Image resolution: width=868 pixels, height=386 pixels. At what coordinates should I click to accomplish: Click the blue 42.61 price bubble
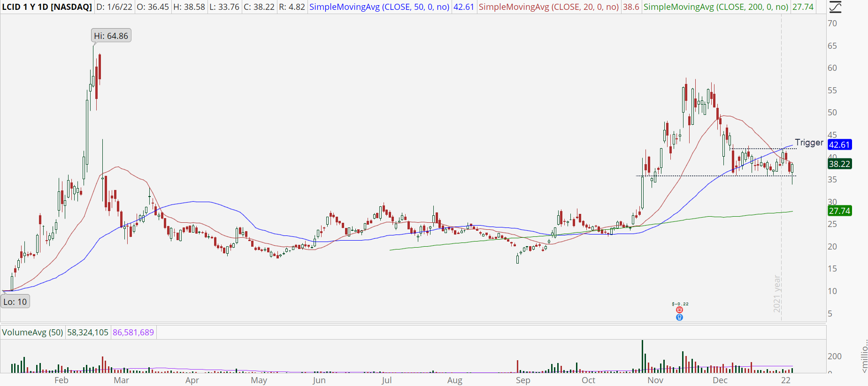coord(840,145)
